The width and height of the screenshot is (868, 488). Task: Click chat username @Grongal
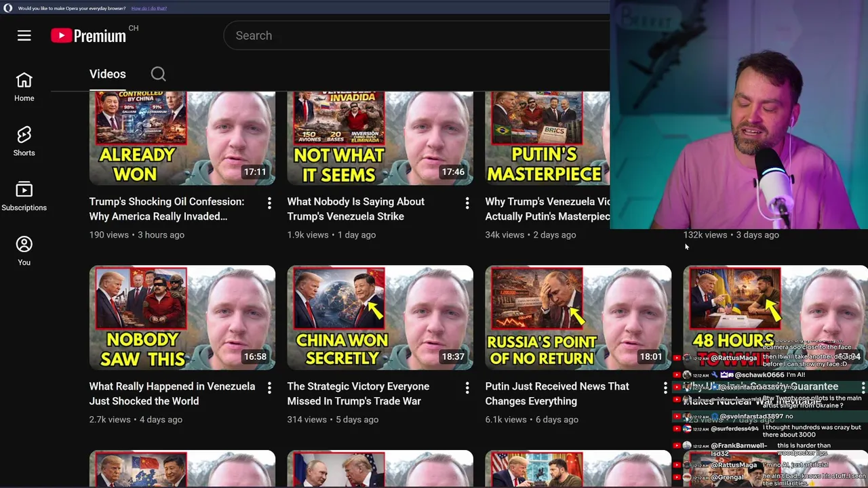[x=727, y=478]
